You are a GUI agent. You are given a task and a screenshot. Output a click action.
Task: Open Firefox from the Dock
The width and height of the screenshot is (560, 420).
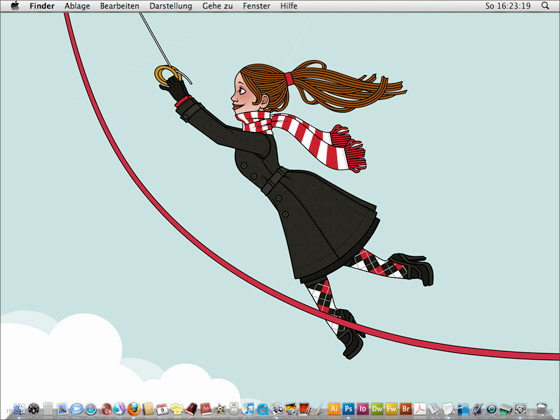click(x=134, y=409)
